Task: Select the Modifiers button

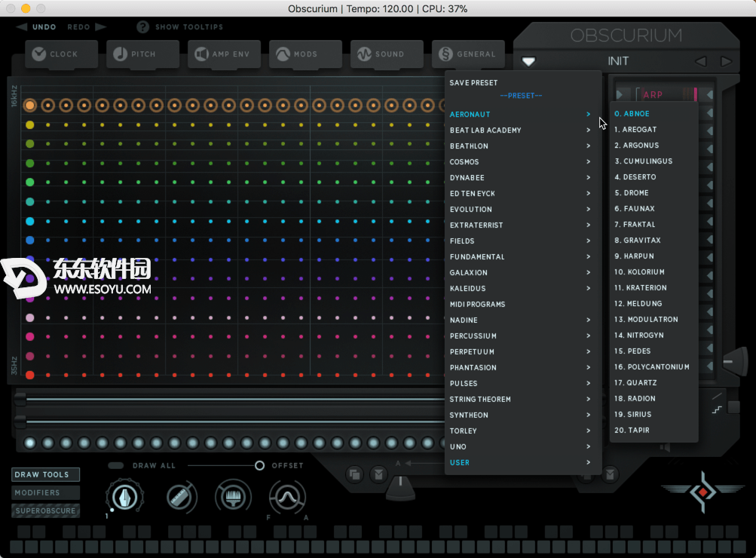Action: [x=46, y=492]
